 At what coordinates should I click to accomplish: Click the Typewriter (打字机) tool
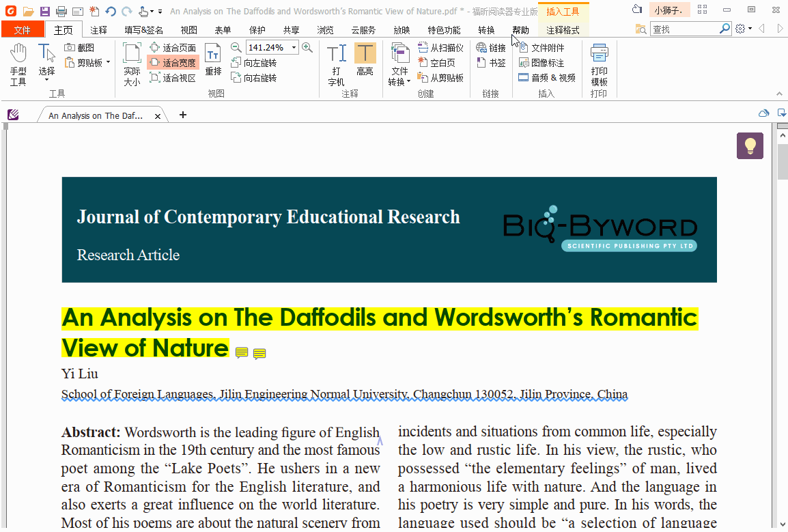(x=336, y=64)
